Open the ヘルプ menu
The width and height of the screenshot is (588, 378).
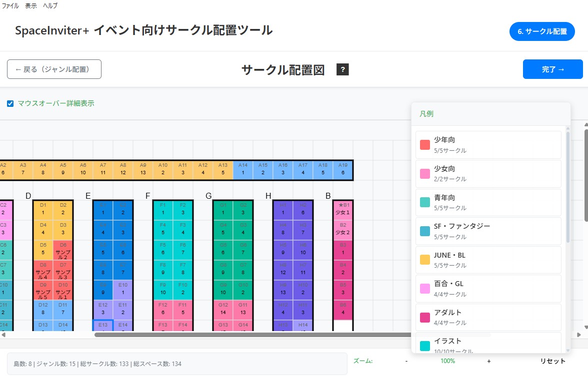(x=50, y=6)
